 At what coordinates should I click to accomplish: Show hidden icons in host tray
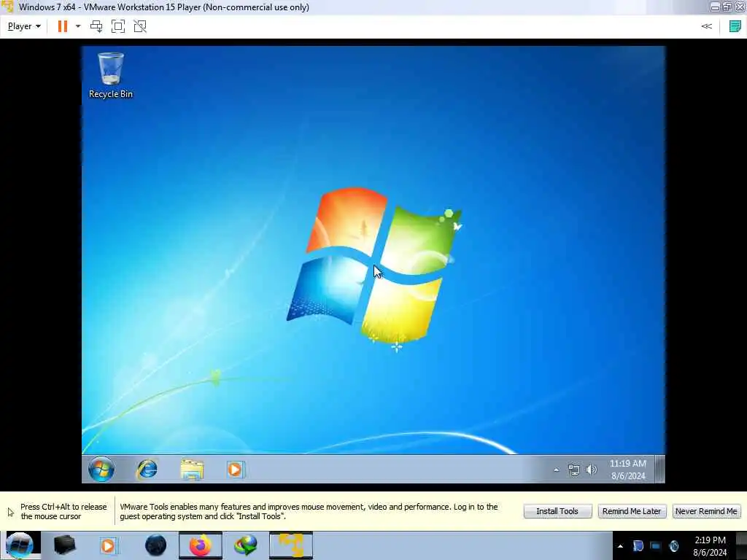pyautogui.click(x=620, y=546)
